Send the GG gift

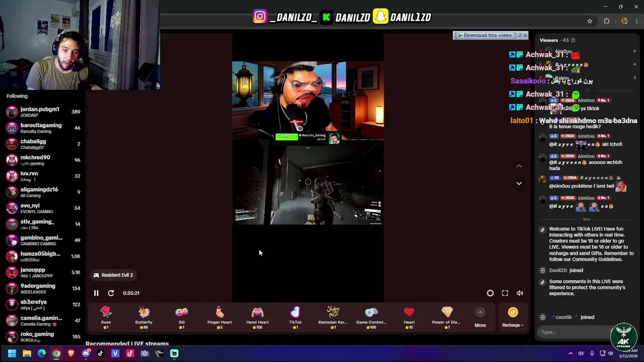pyautogui.click(x=182, y=318)
